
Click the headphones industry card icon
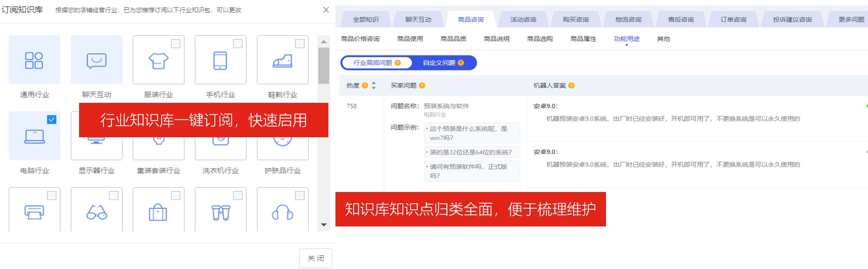pyautogui.click(x=283, y=212)
